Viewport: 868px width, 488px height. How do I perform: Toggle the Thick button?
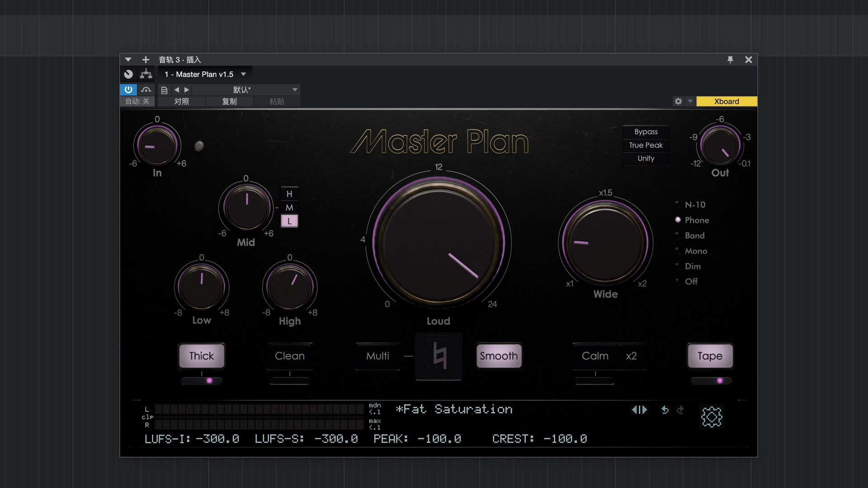click(x=202, y=356)
